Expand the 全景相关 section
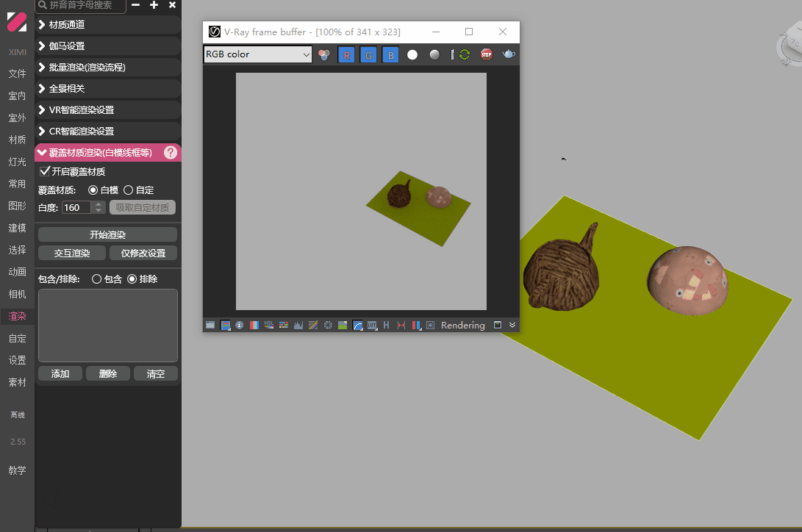 (x=107, y=88)
